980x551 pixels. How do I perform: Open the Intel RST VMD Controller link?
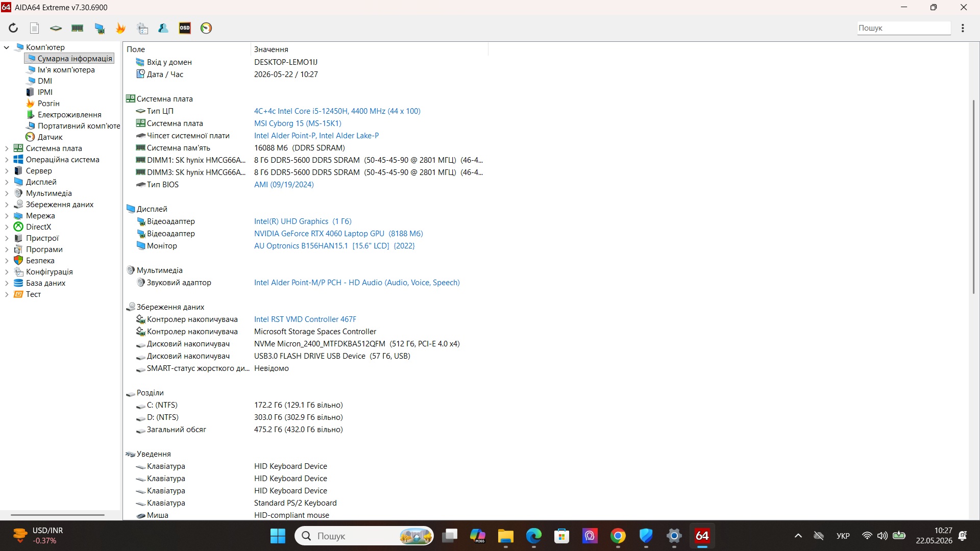(305, 319)
